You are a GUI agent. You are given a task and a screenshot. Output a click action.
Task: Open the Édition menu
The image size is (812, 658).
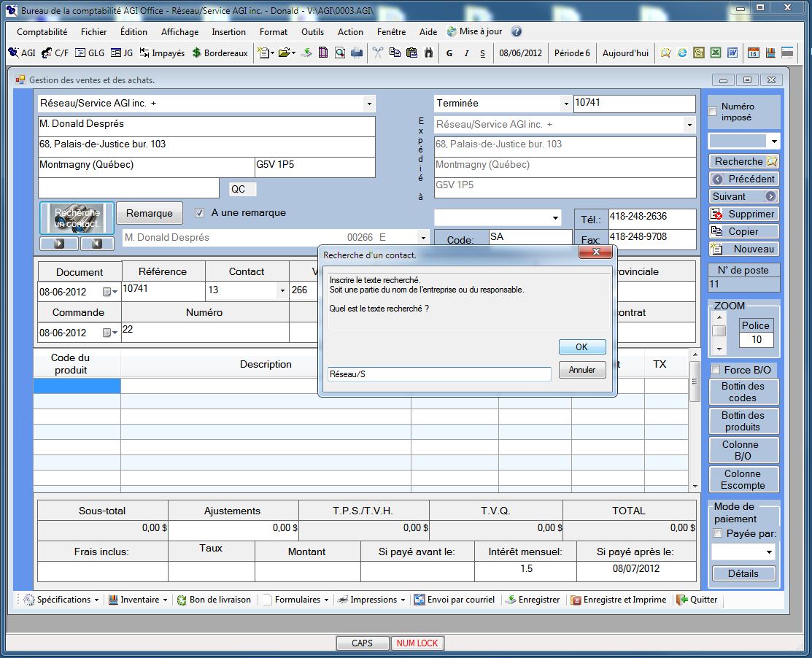click(134, 31)
